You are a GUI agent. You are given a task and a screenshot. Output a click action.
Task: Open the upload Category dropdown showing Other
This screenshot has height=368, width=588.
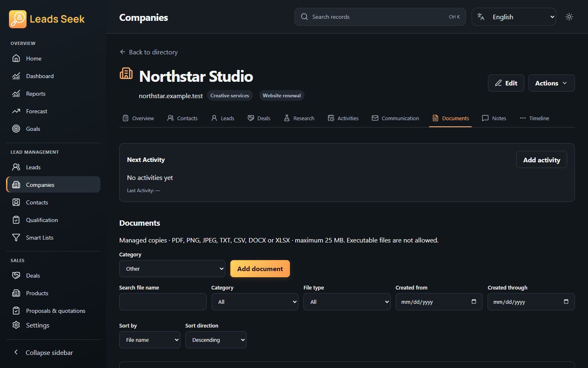tap(172, 269)
